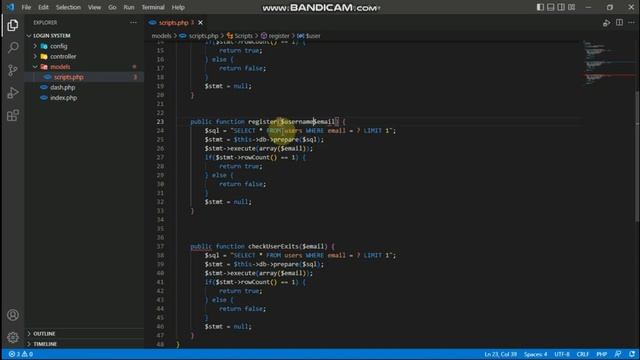Collapse the models folder
Viewport: 640px width, 360px height.
click(60, 67)
